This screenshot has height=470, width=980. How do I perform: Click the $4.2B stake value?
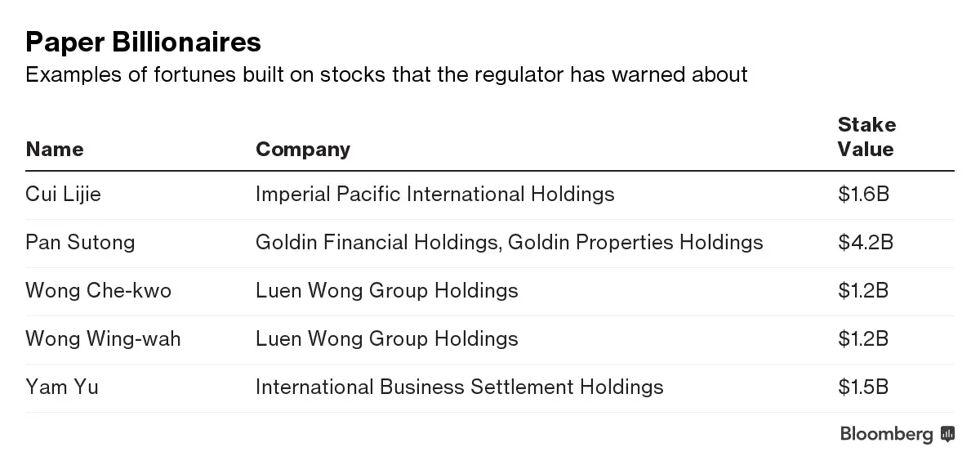click(x=865, y=243)
